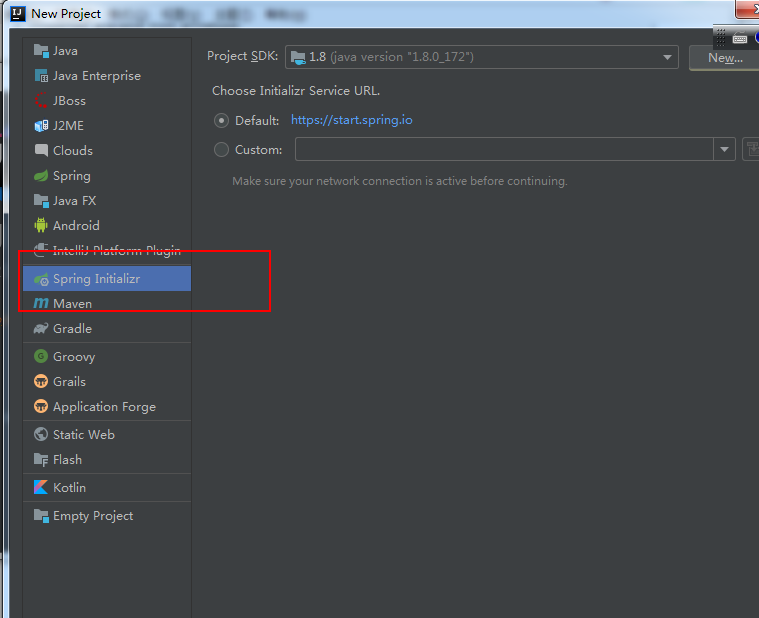The width and height of the screenshot is (759, 618).
Task: Choose Java Enterprise project type
Action: (x=96, y=76)
